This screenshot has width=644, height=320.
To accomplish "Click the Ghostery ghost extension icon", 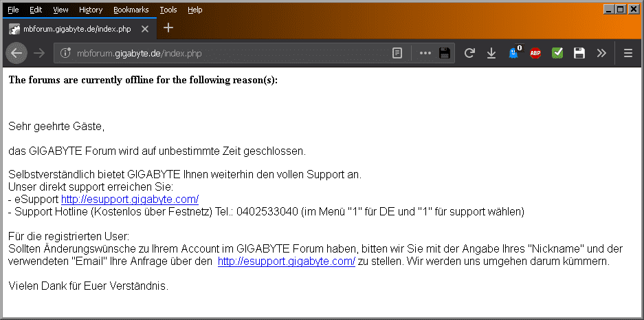I will click(x=513, y=53).
